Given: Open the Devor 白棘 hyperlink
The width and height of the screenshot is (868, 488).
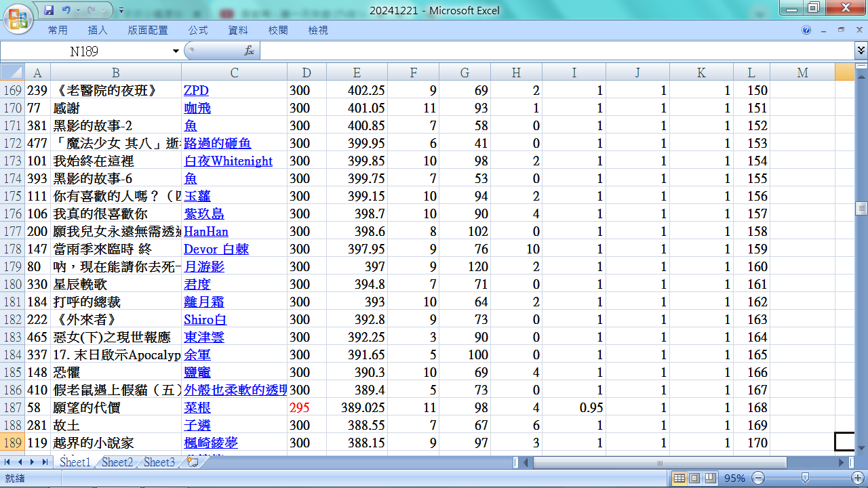Looking at the screenshot, I should (x=216, y=249).
